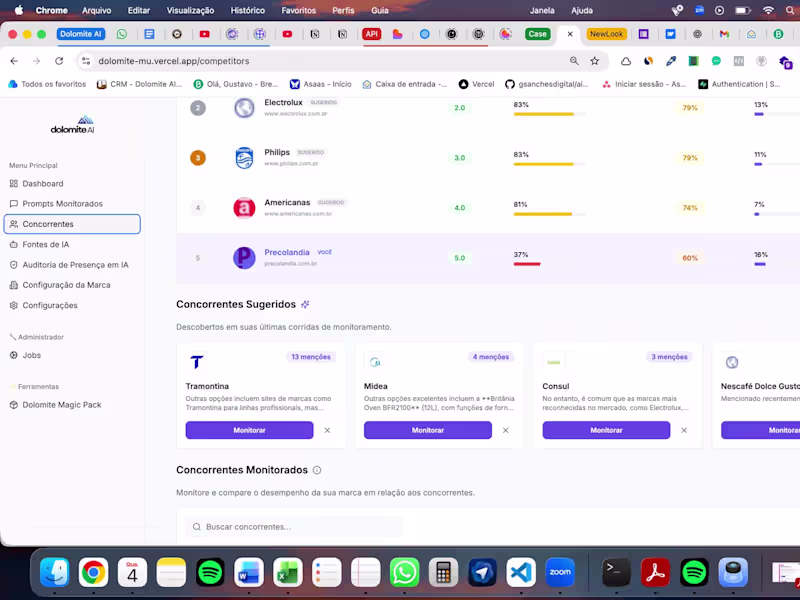Launch Visual Studio Code from dock
Image resolution: width=800 pixels, height=600 pixels.
tap(521, 572)
